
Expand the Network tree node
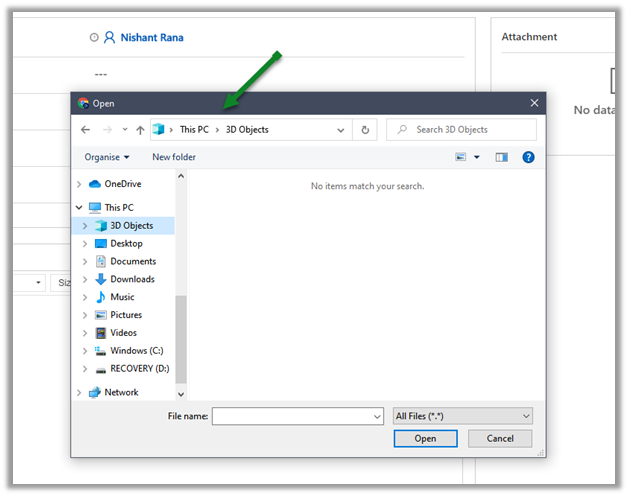[79, 393]
